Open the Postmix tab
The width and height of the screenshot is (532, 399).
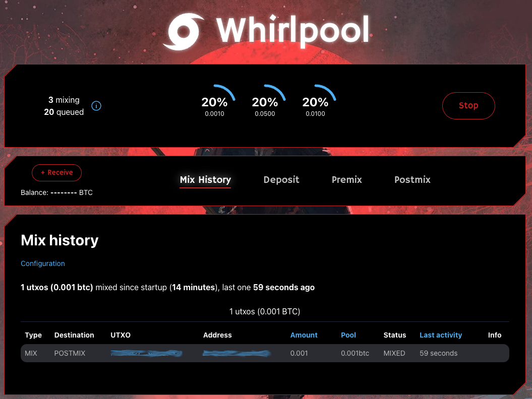[412, 180]
